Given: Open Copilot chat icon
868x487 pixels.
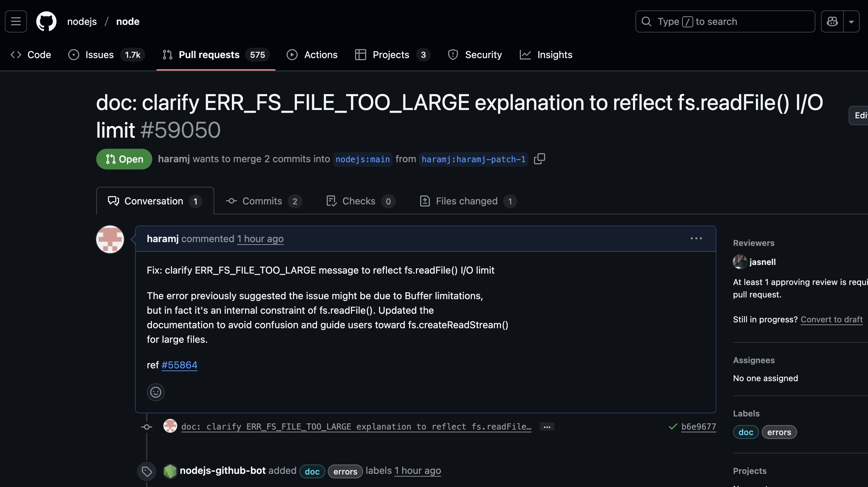Looking at the screenshot, I should coord(832,21).
